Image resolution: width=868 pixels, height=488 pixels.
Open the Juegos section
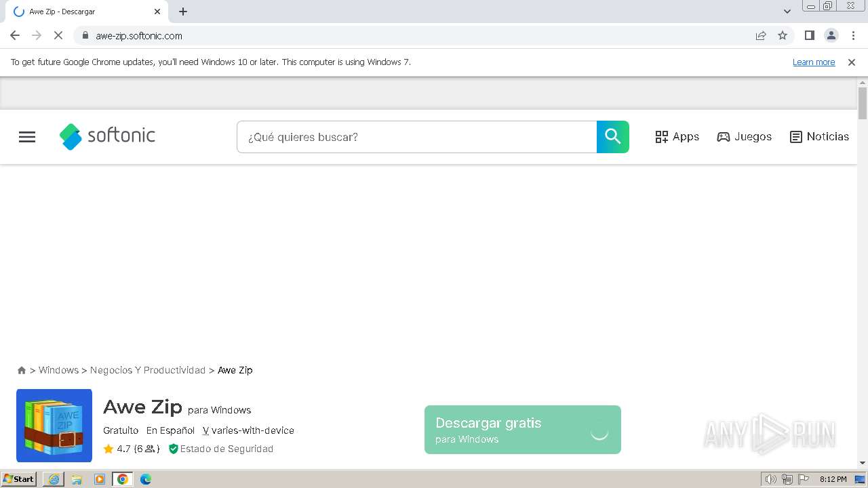[744, 137]
